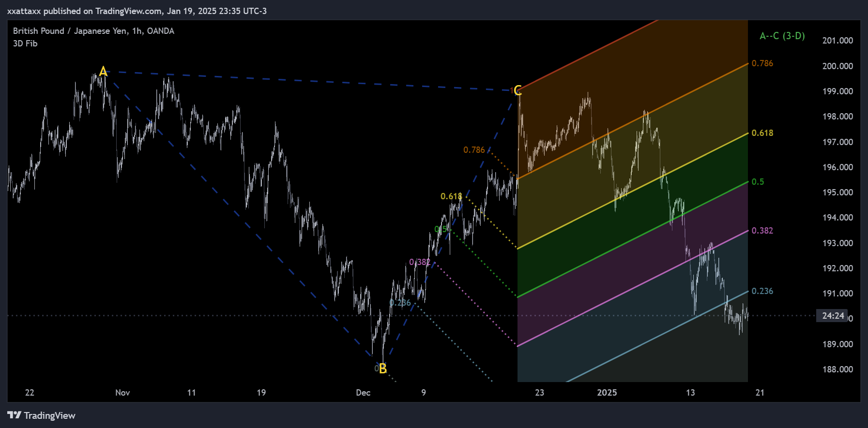This screenshot has height=428, width=868.
Task: Click '22' on the time axis
Action: pyautogui.click(x=30, y=393)
